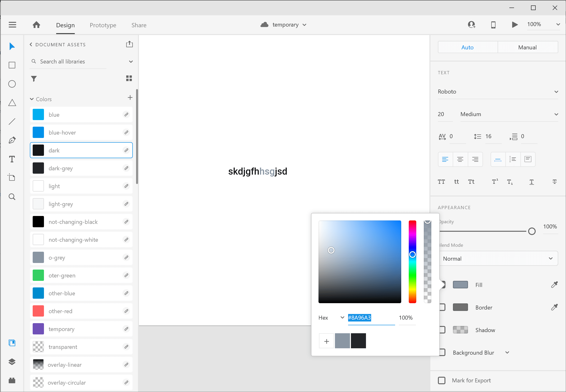Select the Pen tool
The image size is (566, 392).
(12, 140)
